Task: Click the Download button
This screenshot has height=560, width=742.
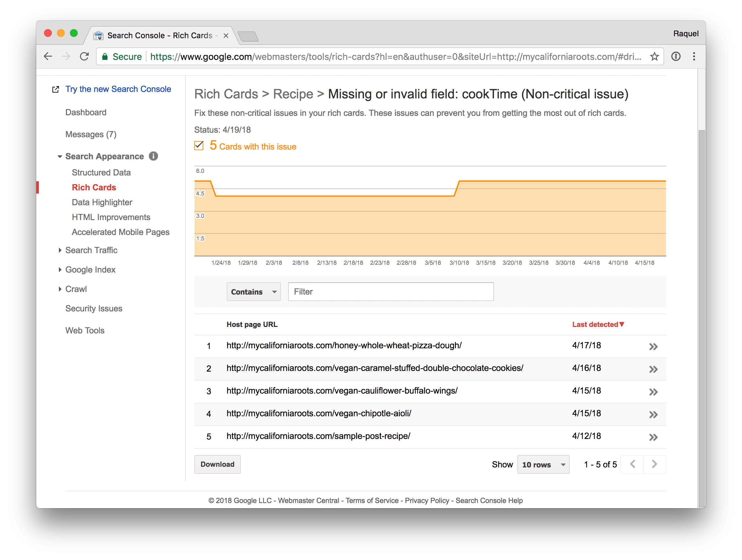Action: pyautogui.click(x=217, y=464)
